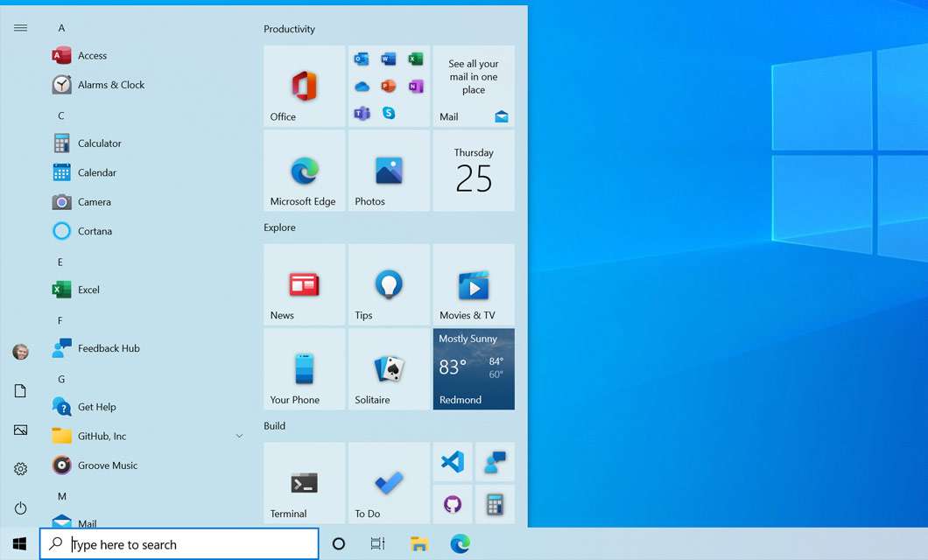Click the Settings gear in the Start sidebar
Viewport: 928px width, 560px height.
point(20,468)
